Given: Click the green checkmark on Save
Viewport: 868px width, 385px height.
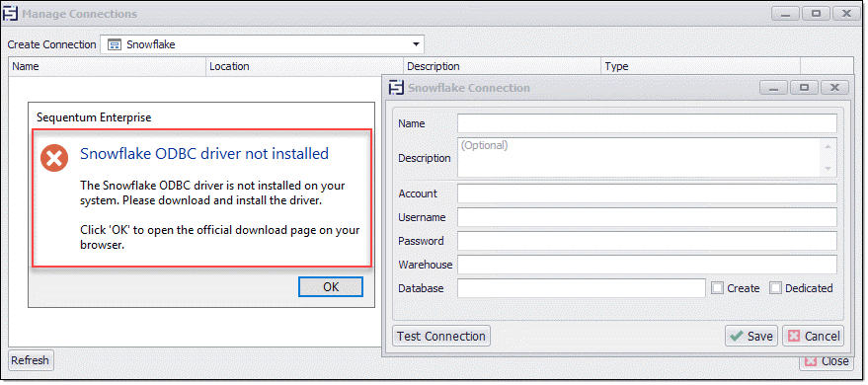Looking at the screenshot, I should point(737,336).
